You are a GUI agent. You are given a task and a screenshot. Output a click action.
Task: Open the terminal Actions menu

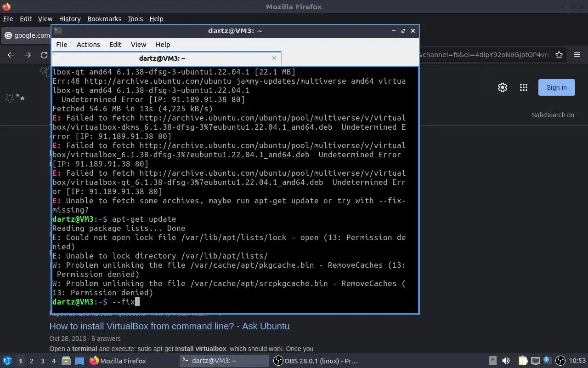point(88,45)
